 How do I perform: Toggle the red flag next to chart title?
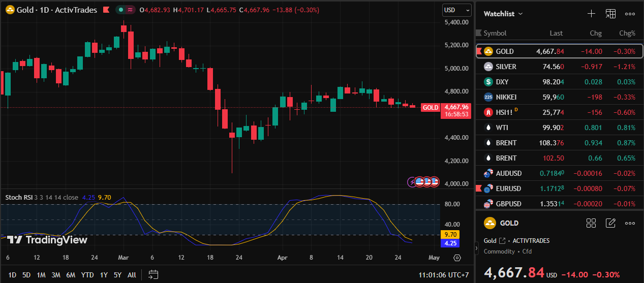coord(106,10)
